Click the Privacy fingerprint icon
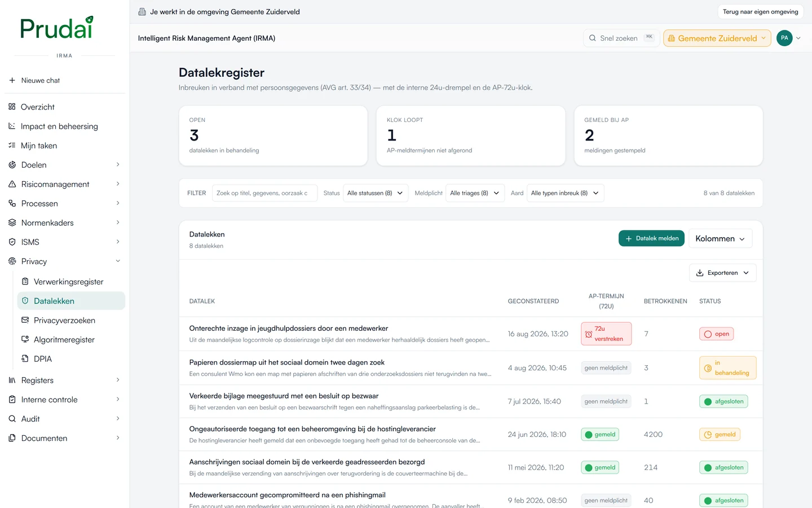 click(x=12, y=261)
